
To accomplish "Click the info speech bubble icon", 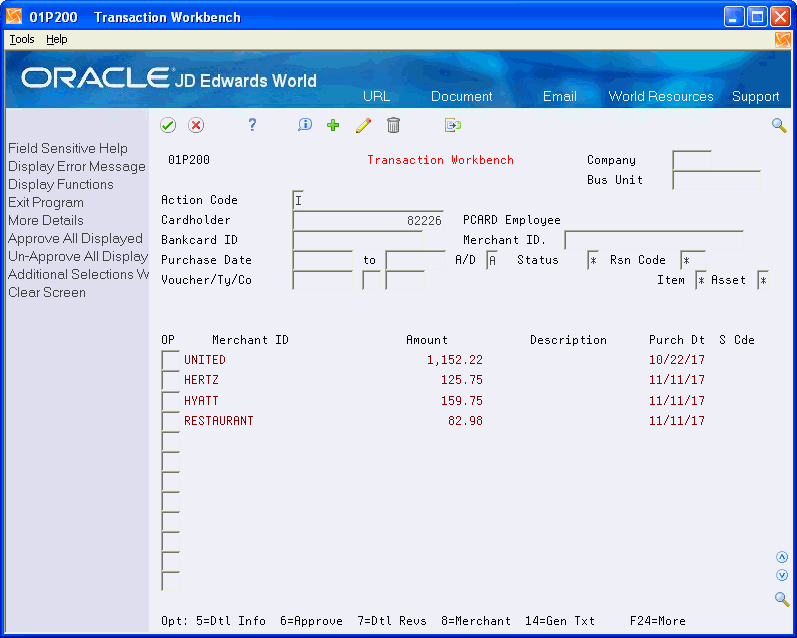I will click(304, 125).
